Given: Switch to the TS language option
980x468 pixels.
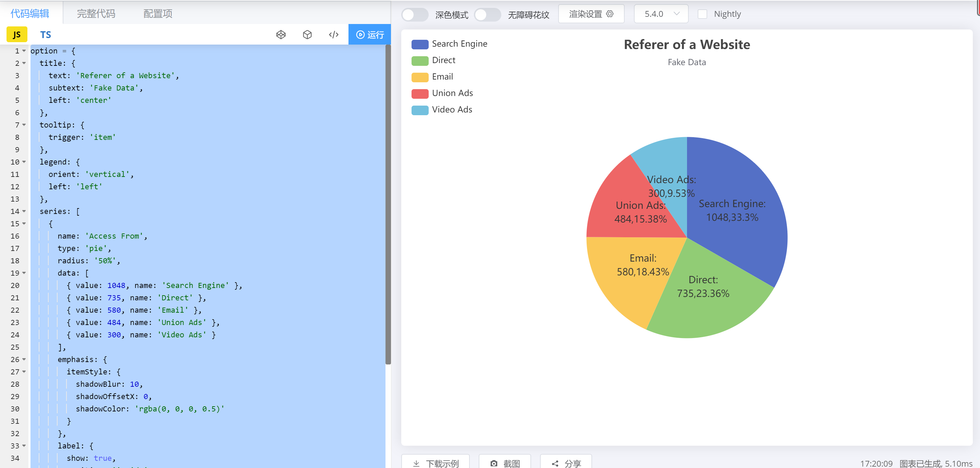Looking at the screenshot, I should (x=45, y=35).
